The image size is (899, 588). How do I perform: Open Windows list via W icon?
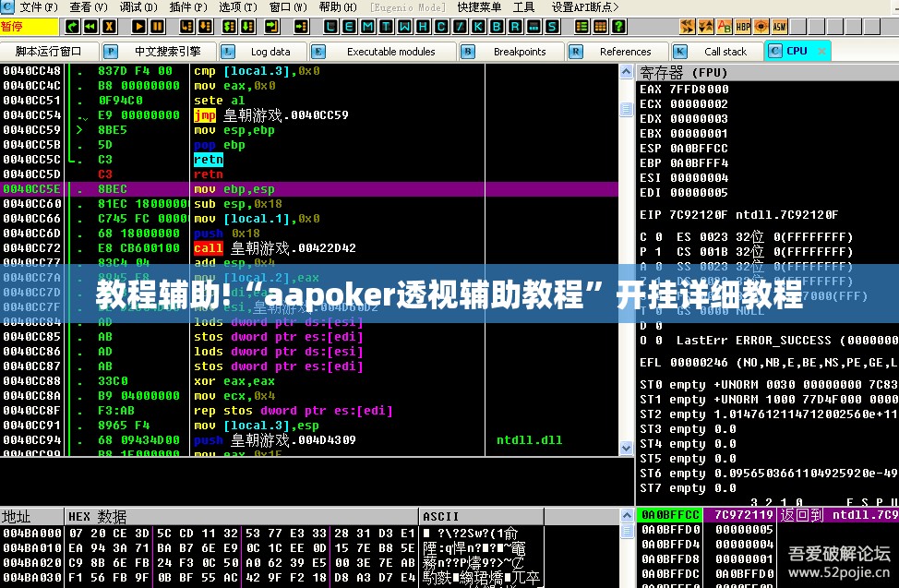(x=404, y=27)
